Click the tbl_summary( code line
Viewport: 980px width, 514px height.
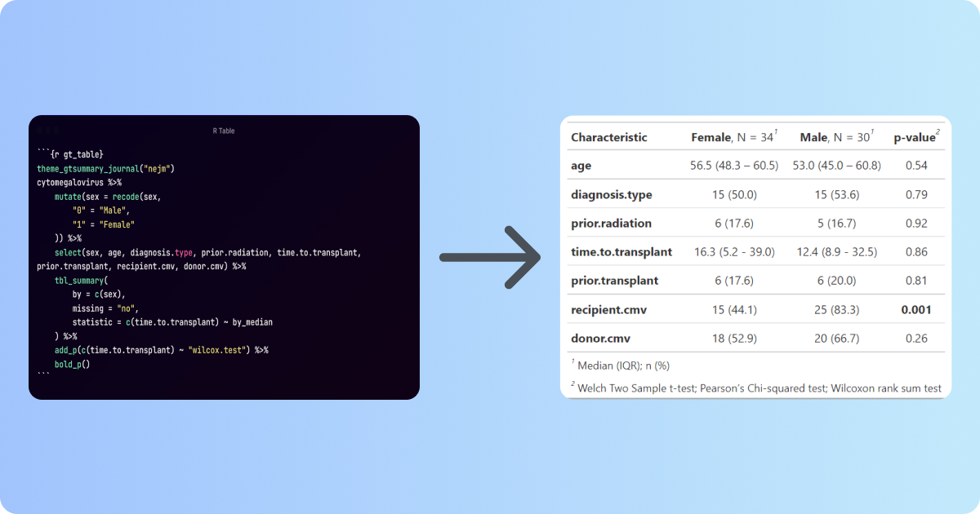click(81, 280)
